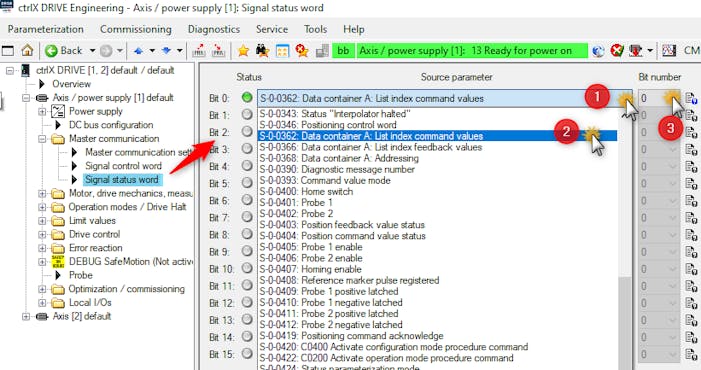The height and width of the screenshot is (370, 701).
Task: Select Signal control word tree item
Action: pyautogui.click(x=123, y=166)
